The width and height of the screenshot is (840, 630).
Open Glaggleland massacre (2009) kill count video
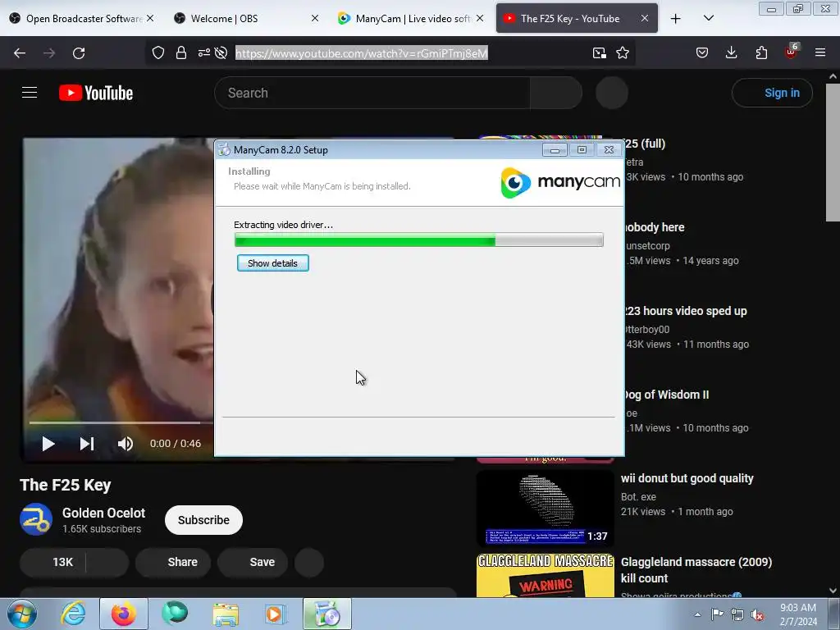coord(696,570)
